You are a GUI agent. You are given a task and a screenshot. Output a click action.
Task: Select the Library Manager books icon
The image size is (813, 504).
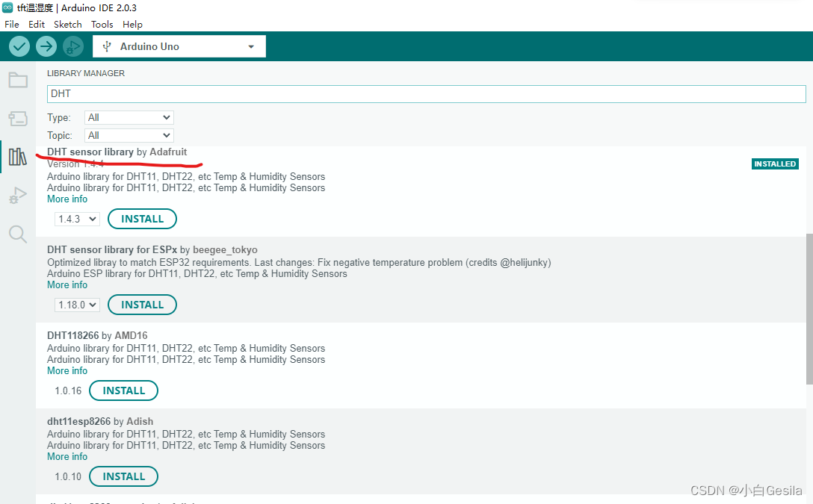(18, 157)
